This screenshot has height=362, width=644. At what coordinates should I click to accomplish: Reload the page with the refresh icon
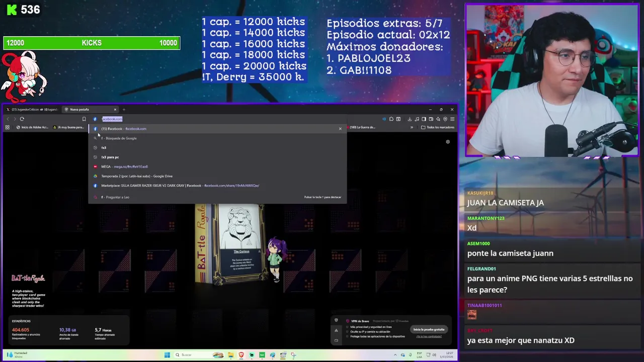[22, 119]
